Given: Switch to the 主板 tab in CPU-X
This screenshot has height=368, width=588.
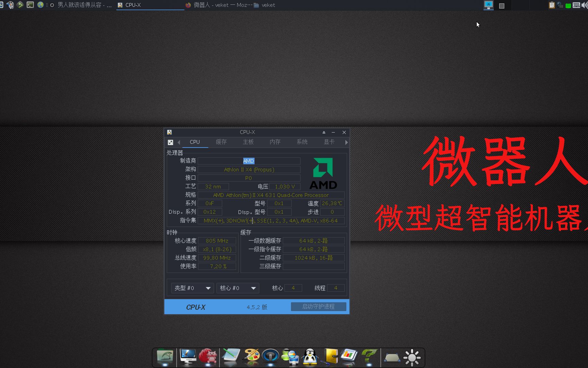Looking at the screenshot, I should [248, 142].
